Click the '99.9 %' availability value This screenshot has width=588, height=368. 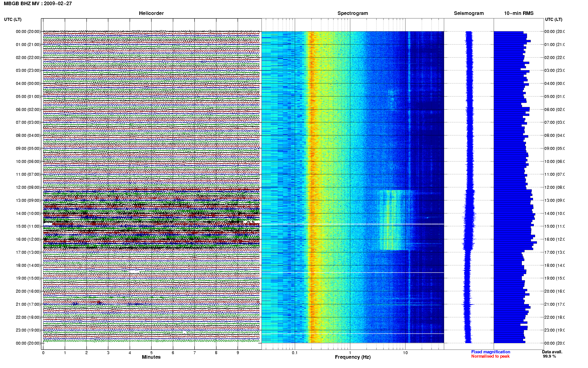coord(549,356)
